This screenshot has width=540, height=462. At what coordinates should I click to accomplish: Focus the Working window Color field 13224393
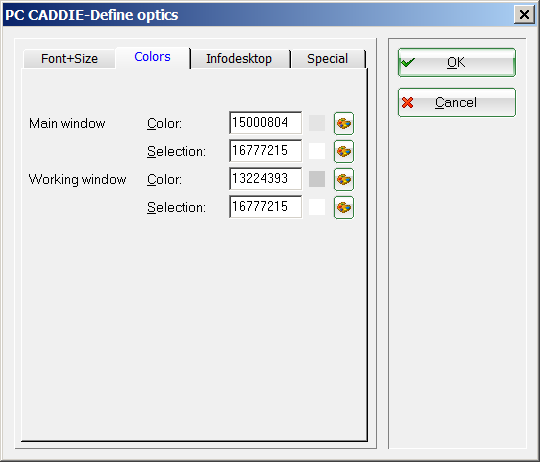tap(266, 179)
